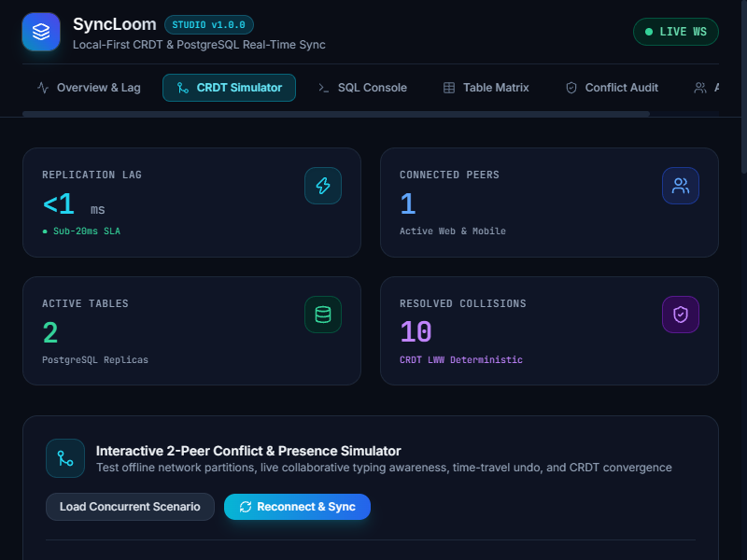Open the Table Matrix tab
Image resolution: width=747 pixels, height=560 pixels.
point(486,88)
